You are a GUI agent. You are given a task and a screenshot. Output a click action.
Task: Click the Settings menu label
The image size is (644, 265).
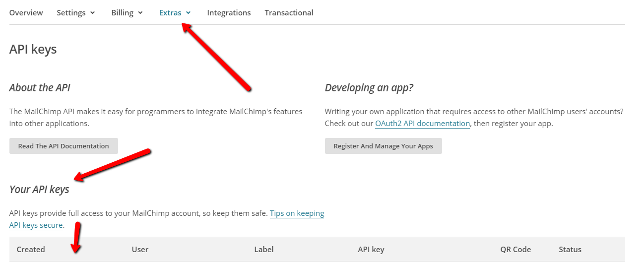[71, 13]
